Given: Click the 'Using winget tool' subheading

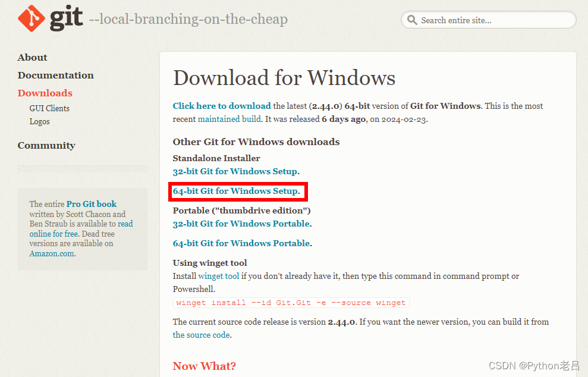Looking at the screenshot, I should click(x=210, y=263).
